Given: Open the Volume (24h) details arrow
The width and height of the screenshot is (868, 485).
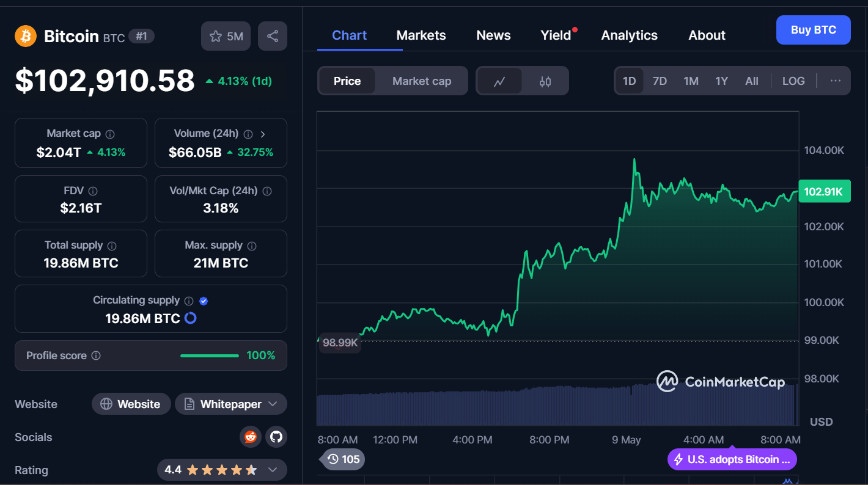Looking at the screenshot, I should 263,134.
